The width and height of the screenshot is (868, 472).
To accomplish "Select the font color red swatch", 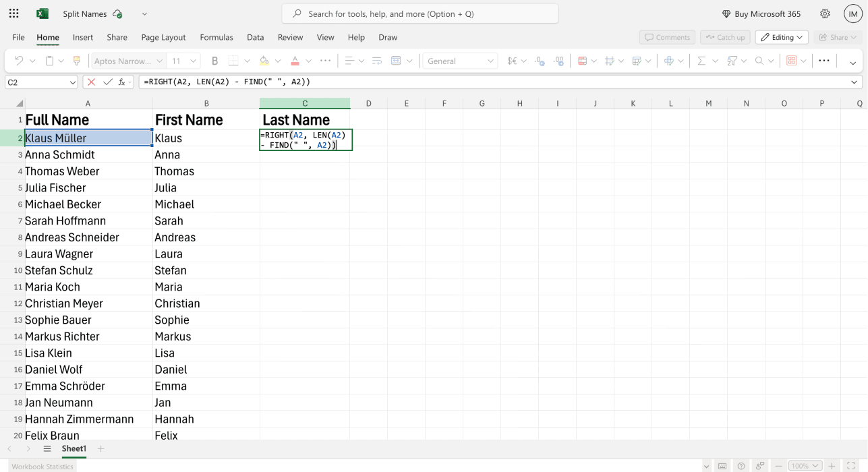I will (x=295, y=61).
